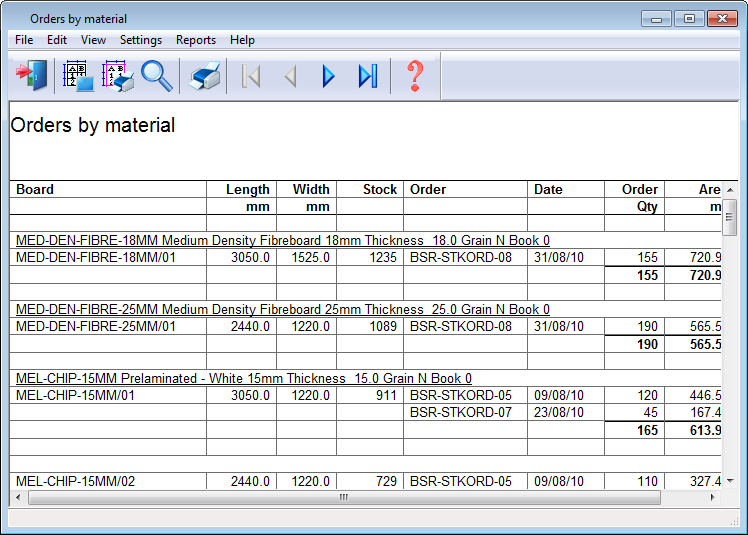The width and height of the screenshot is (748, 535).
Task: Click the printer icon to print report
Action: point(205,76)
